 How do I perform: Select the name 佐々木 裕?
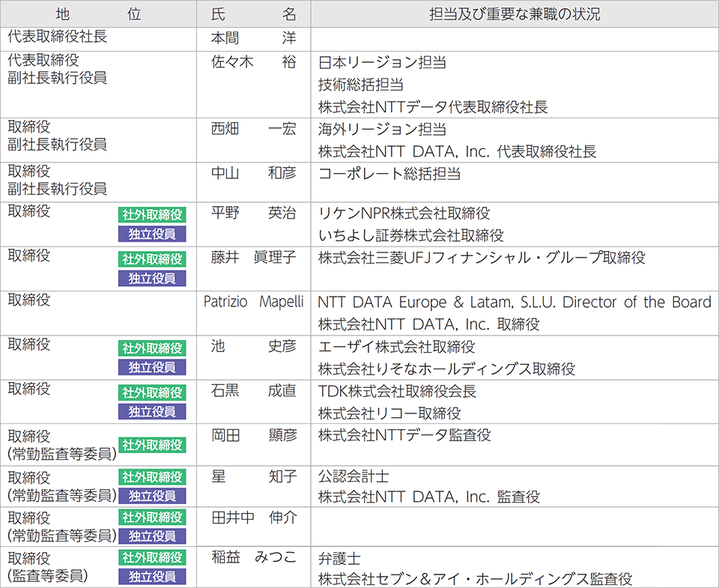[254, 62]
